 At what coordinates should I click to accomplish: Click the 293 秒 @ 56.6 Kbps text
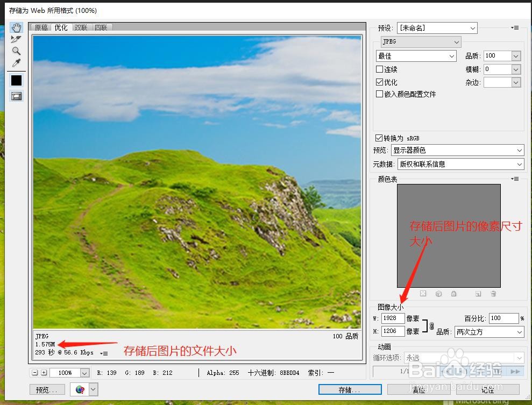point(64,352)
